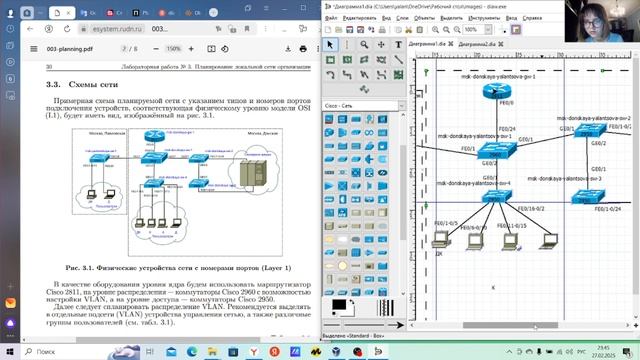This screenshot has height=360, width=640.
Task: Open the line style selector in Dia
Action: [x=363, y=325]
